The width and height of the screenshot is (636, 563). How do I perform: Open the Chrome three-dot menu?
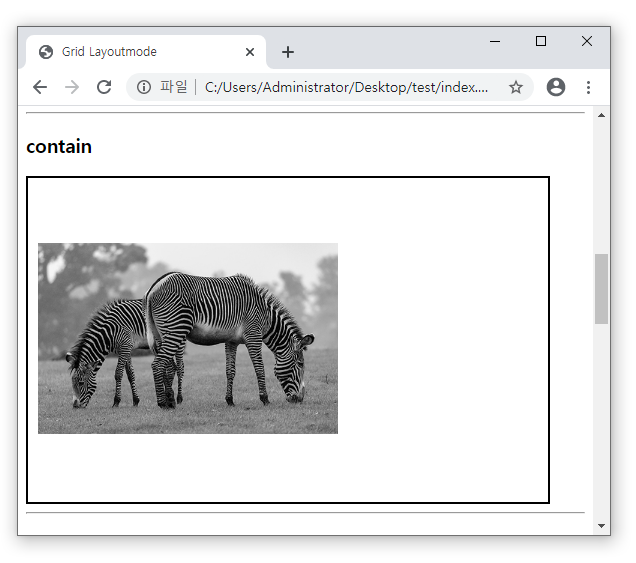coord(588,87)
